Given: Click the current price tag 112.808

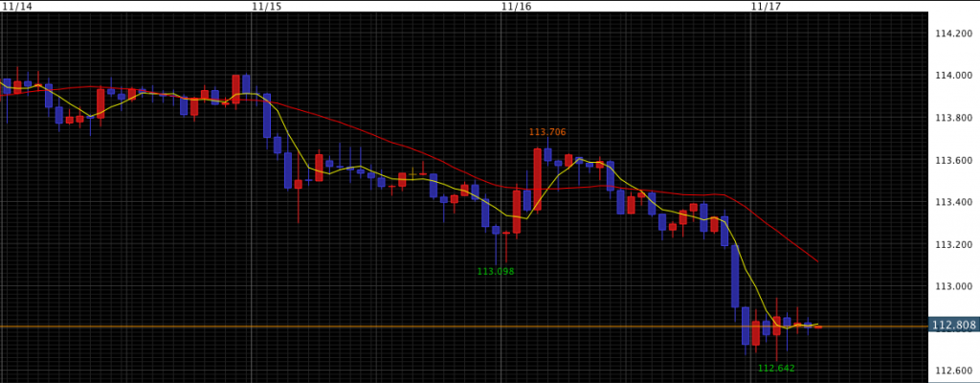Looking at the screenshot, I should point(954,326).
